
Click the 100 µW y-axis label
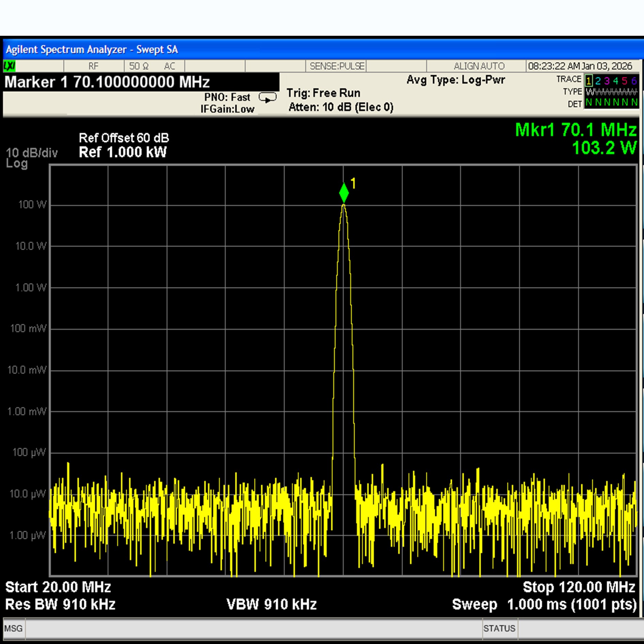29,453
